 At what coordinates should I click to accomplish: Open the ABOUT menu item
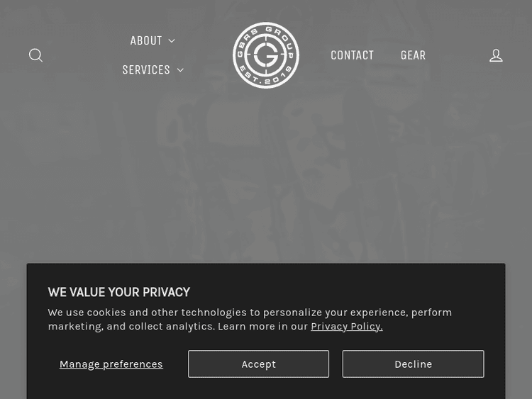145,40
